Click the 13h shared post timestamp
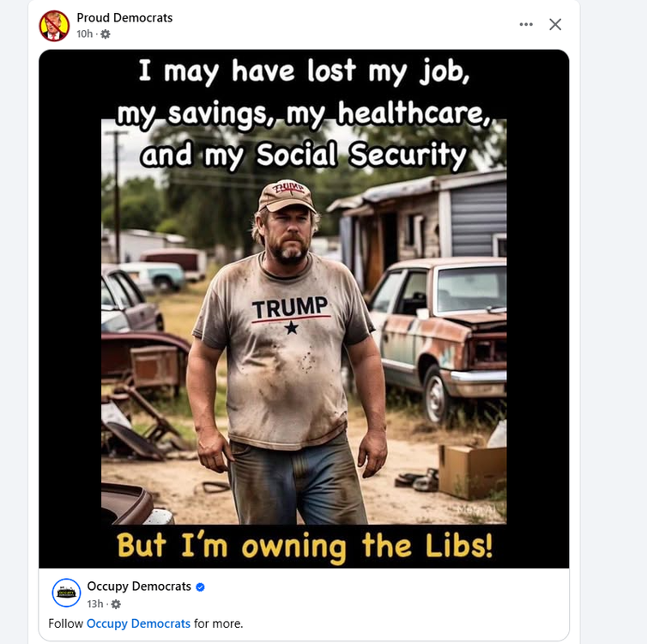The image size is (647, 644). point(94,604)
